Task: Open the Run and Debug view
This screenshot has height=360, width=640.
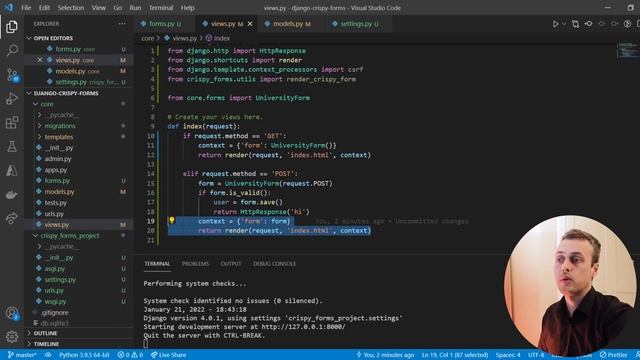Action: pos(12,98)
